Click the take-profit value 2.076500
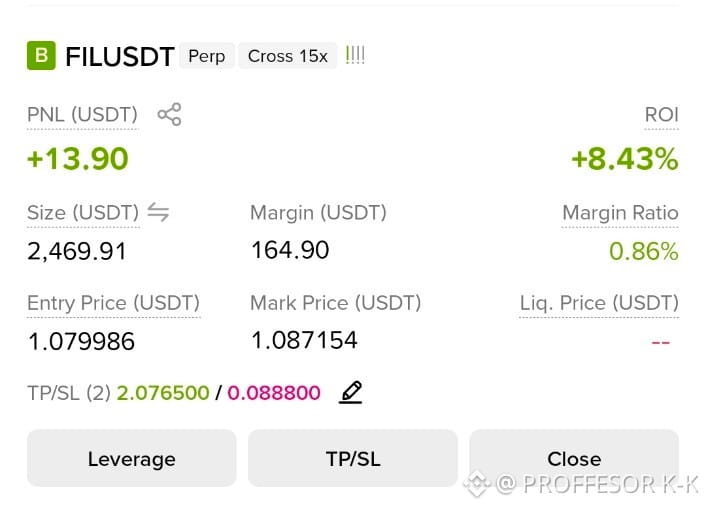This screenshot has height=509, width=706. pos(163,393)
